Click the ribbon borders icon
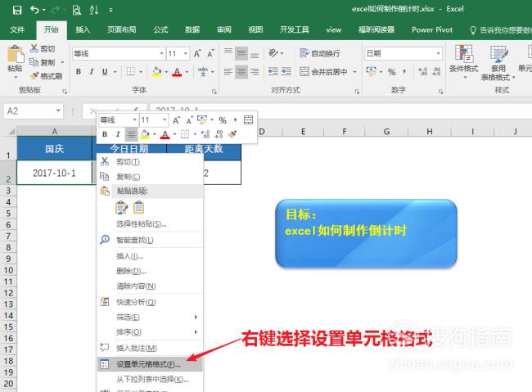 130,72
